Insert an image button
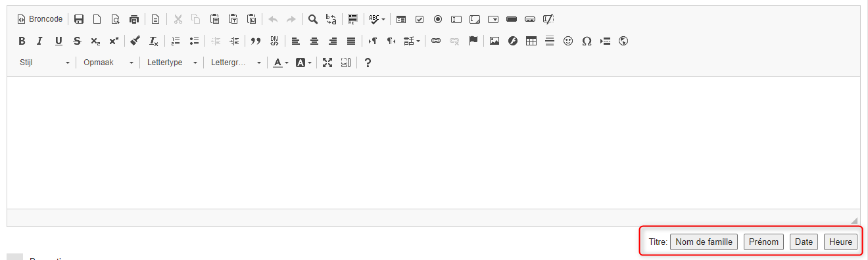The image size is (868, 260). [x=530, y=19]
